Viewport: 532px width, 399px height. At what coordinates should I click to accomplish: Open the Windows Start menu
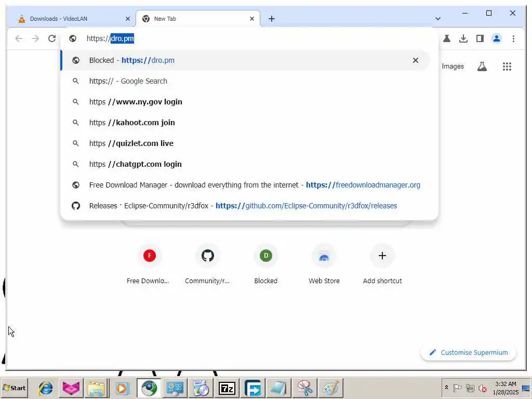(x=14, y=388)
